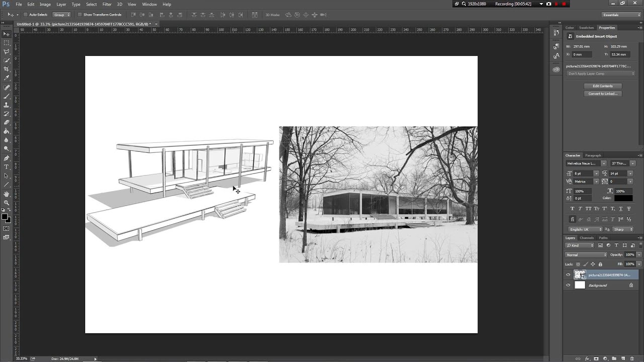Open the Image menu
This screenshot has width=644, height=362.
coord(45,4)
